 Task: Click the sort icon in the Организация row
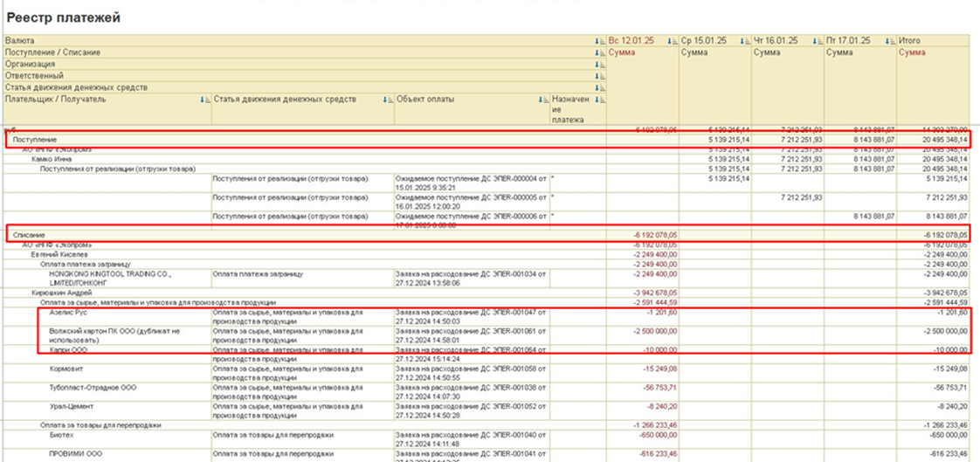point(597,65)
